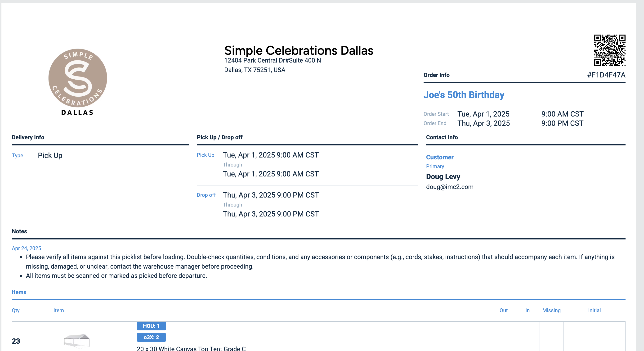Click order start time 9:00 AM CST
Image resolution: width=644 pixels, height=351 pixels.
pos(562,114)
